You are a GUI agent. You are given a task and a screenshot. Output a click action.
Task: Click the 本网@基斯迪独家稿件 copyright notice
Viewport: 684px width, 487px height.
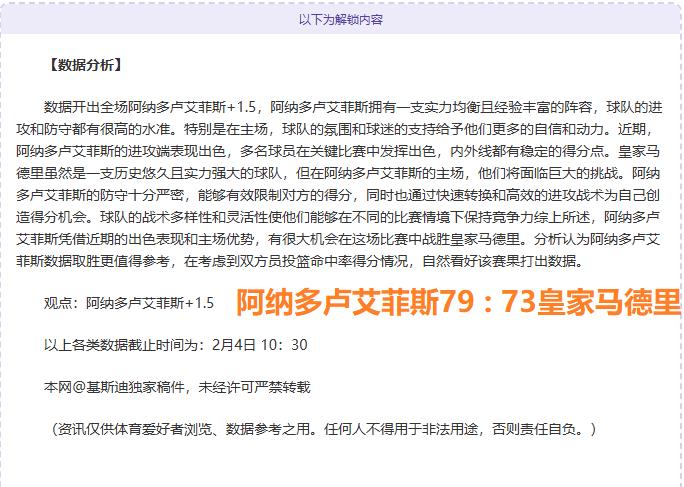tap(177, 387)
